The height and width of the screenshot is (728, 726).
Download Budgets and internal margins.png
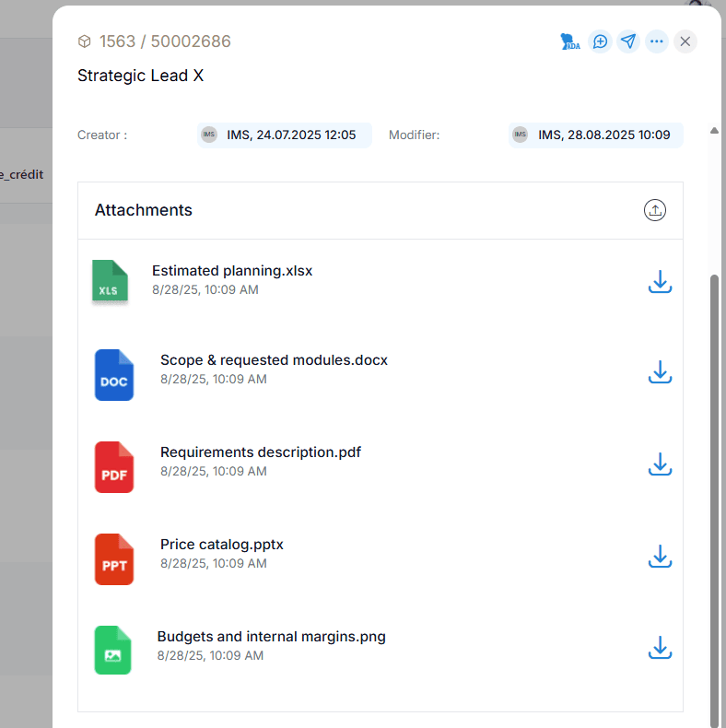point(660,648)
